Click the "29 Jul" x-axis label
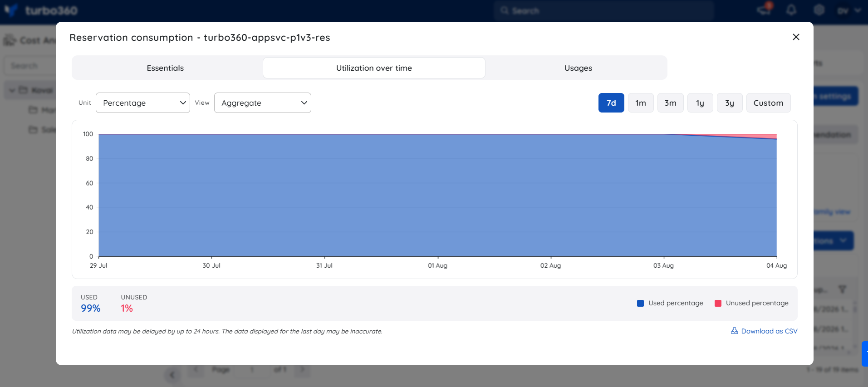Viewport: 868px width, 387px height. (98, 265)
